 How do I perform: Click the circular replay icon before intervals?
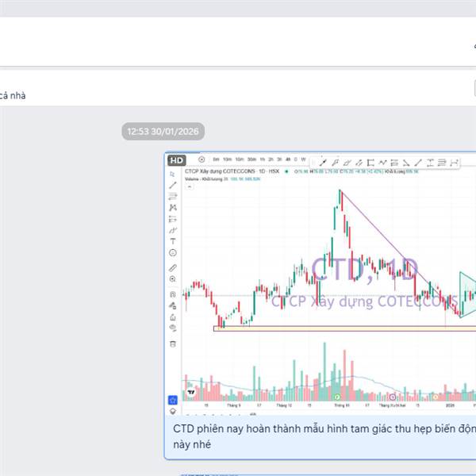click(x=202, y=159)
